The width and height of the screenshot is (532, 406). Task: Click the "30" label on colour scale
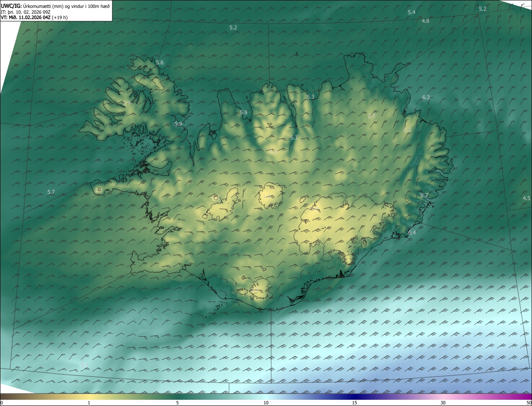(443, 403)
